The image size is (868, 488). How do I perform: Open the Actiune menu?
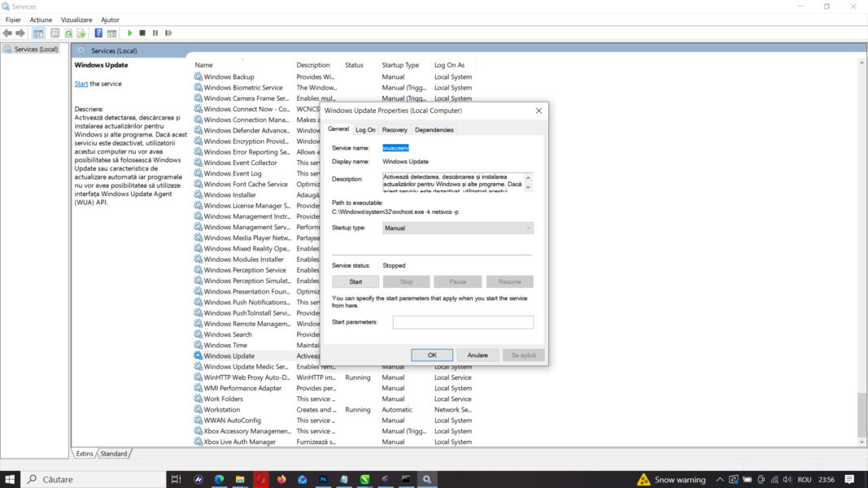pyautogui.click(x=39, y=20)
